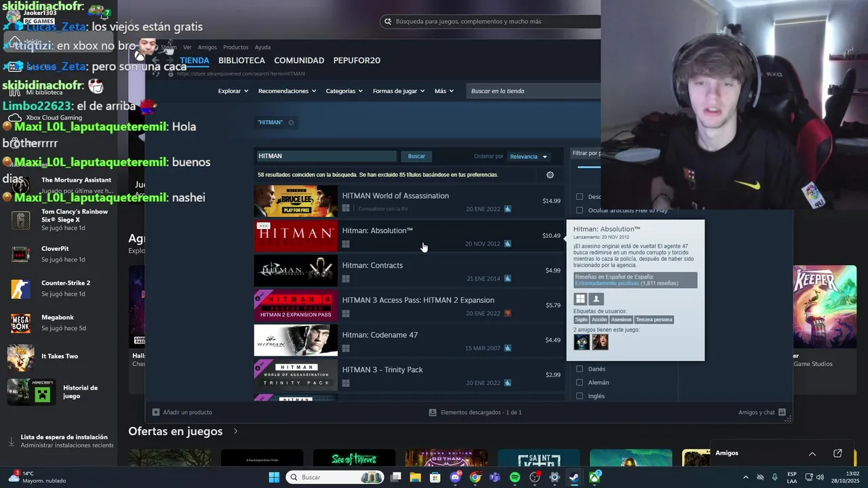Open Spotify from taskbar

click(515, 477)
